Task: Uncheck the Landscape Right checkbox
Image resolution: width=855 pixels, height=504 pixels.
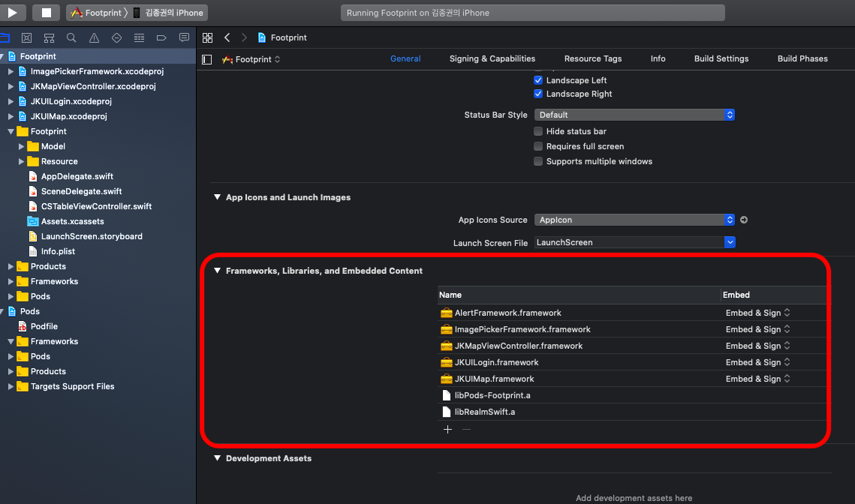Action: pyautogui.click(x=538, y=94)
